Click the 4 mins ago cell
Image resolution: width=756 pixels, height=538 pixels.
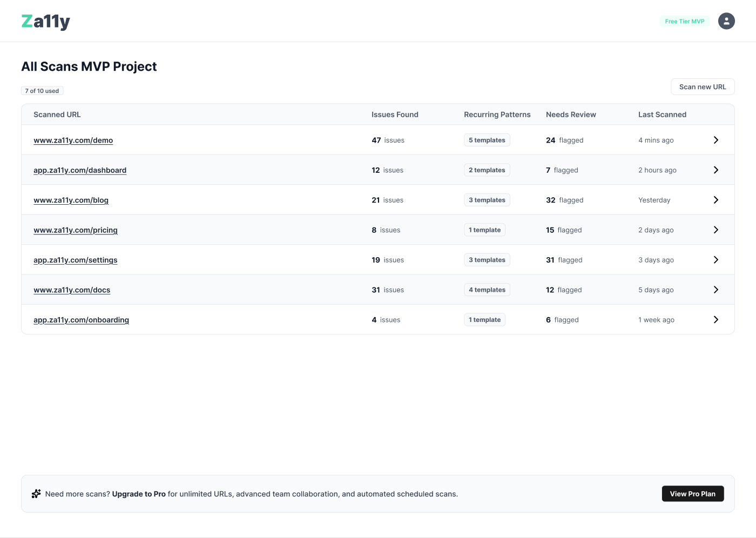(656, 140)
